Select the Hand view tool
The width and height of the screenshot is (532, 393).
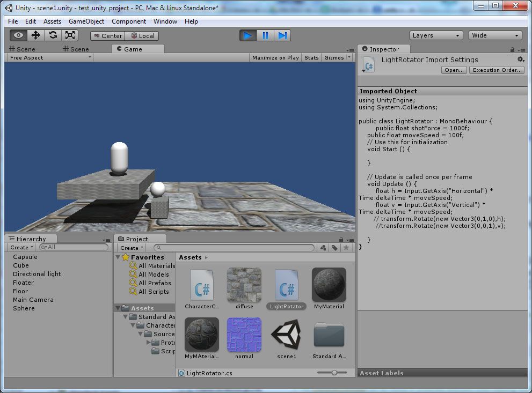point(18,35)
